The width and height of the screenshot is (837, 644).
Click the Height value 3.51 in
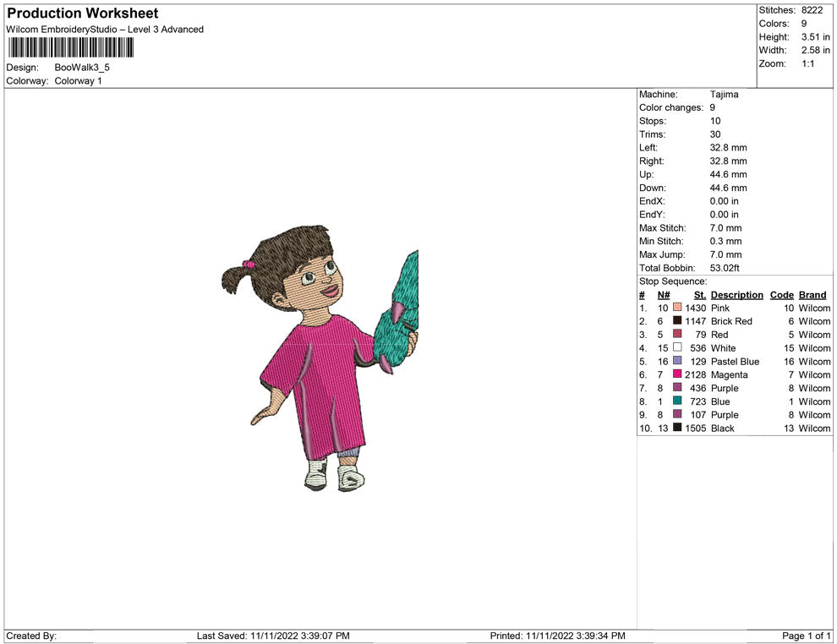pos(816,37)
